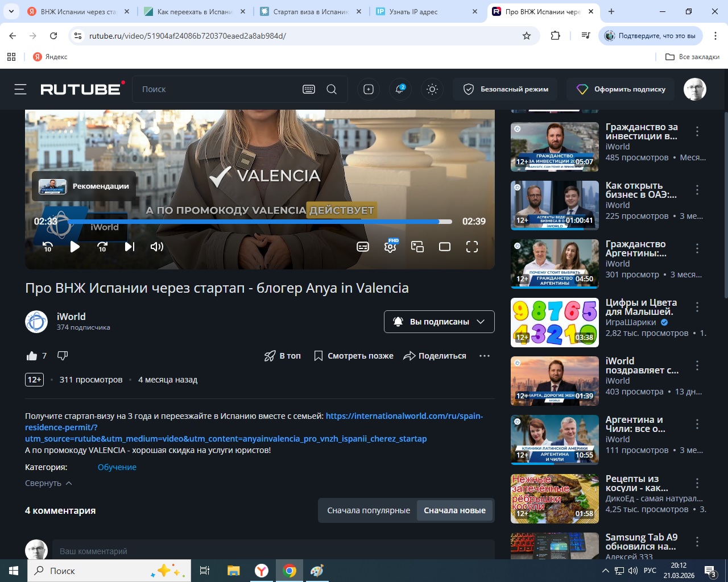This screenshot has width=728, height=582.
Task: Open options for iWorld поздравляет video
Action: (697, 365)
